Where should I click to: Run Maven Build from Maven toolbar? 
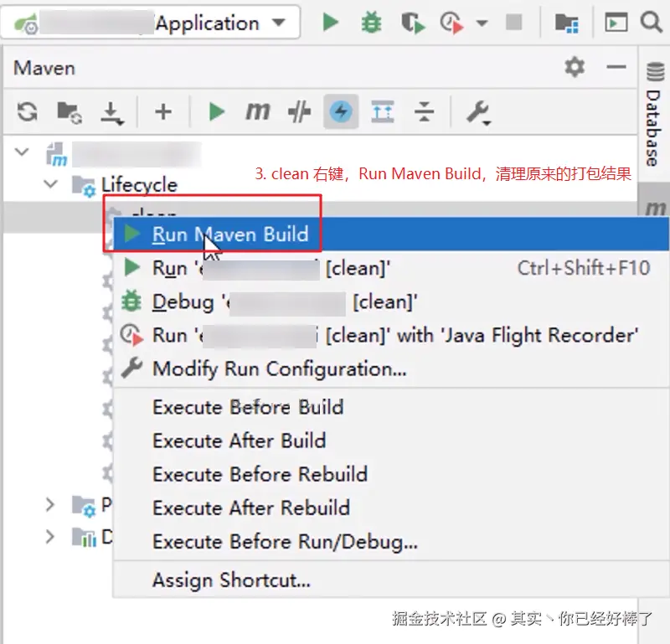pos(216,112)
